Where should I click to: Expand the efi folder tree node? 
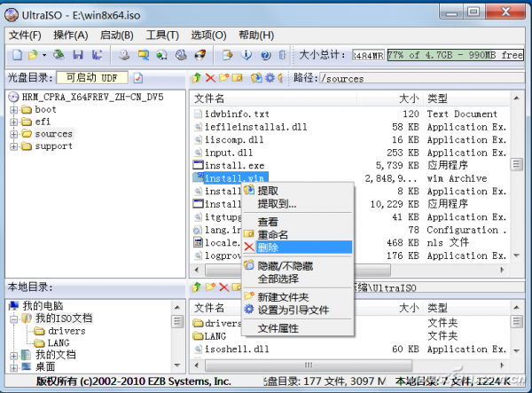tap(13, 122)
